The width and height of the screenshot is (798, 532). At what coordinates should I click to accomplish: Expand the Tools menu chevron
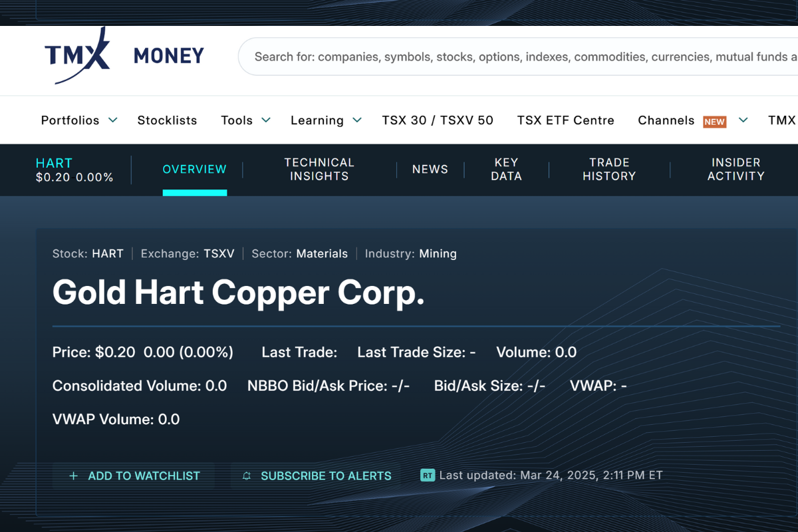pos(266,120)
